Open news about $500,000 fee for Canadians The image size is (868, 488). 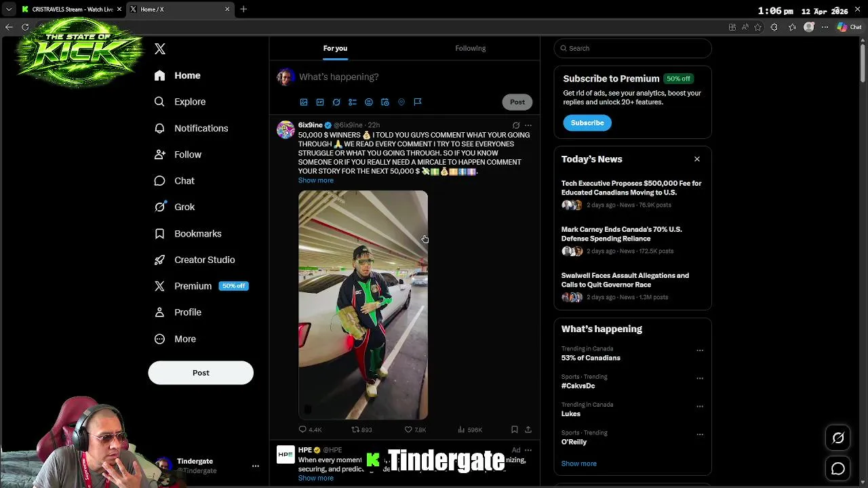click(x=633, y=195)
